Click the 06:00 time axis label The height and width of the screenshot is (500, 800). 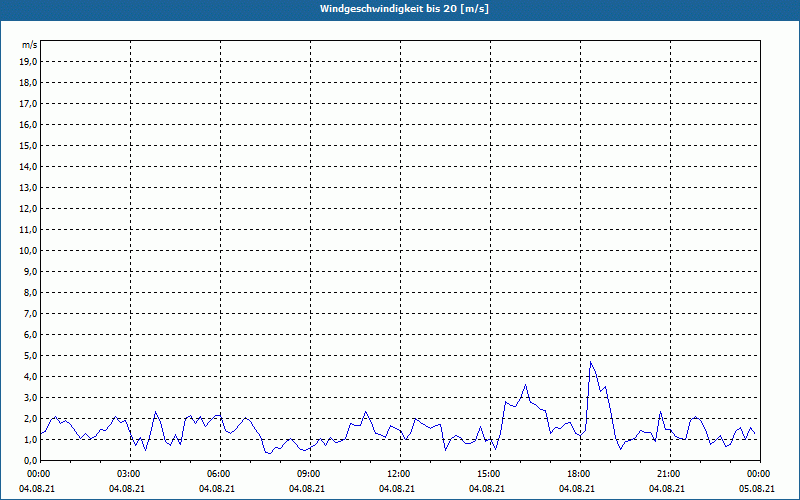click(220, 474)
